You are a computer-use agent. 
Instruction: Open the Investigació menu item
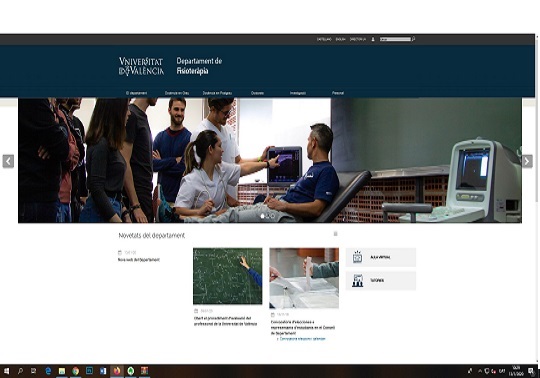pyautogui.click(x=298, y=93)
